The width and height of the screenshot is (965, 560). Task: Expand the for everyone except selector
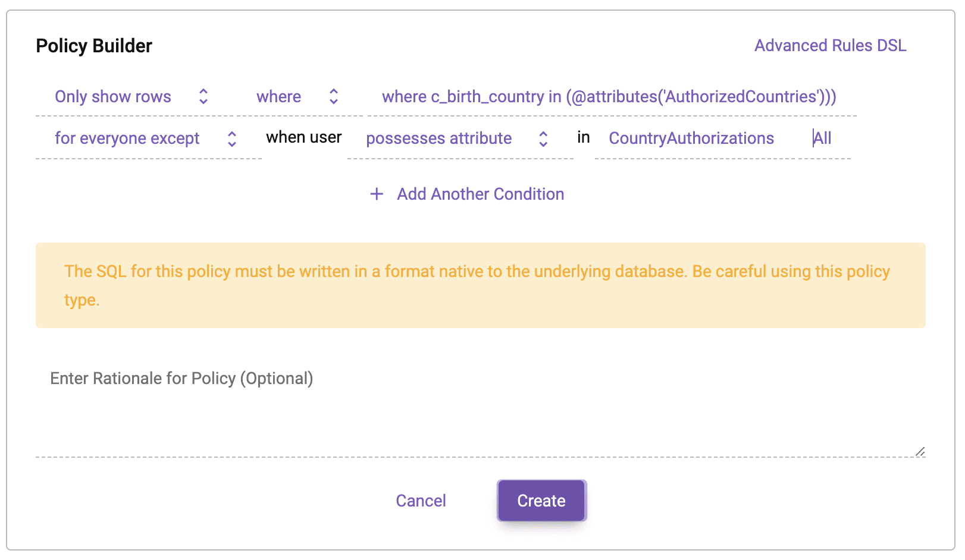[x=149, y=139]
